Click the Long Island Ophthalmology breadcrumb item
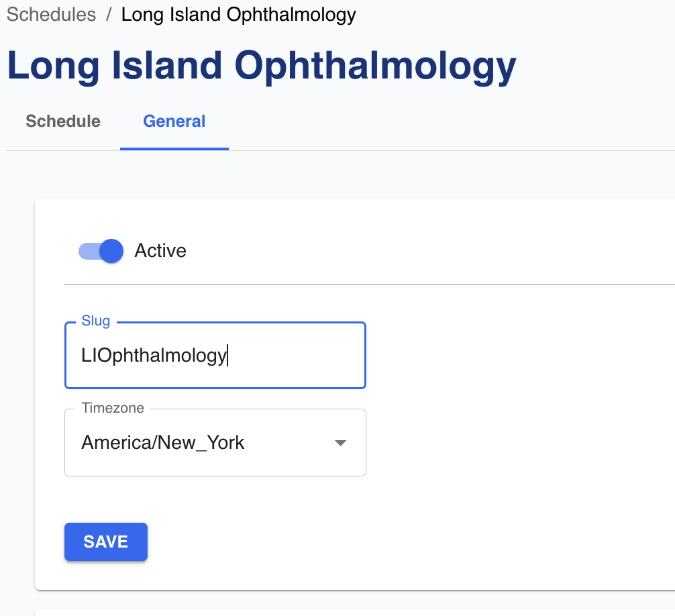The width and height of the screenshot is (675, 616). click(238, 15)
